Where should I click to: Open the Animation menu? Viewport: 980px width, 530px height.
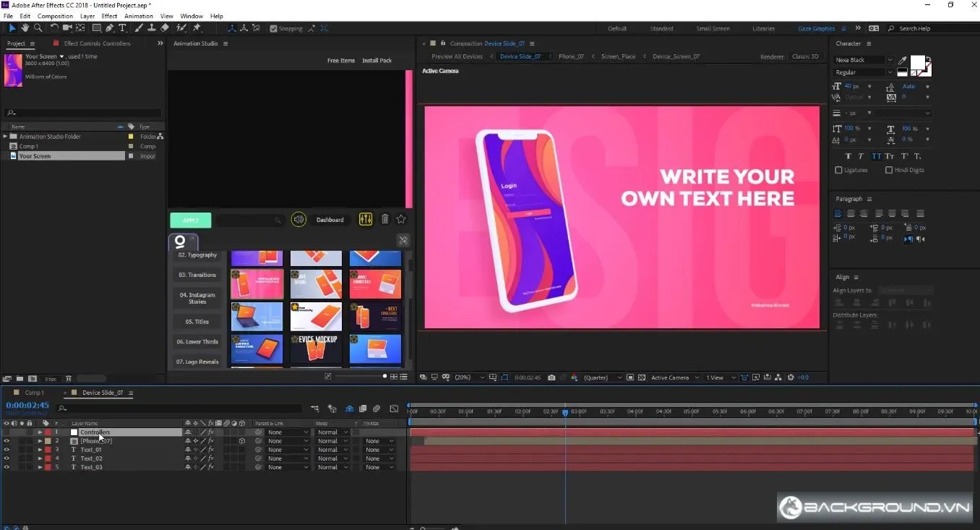[x=139, y=16]
